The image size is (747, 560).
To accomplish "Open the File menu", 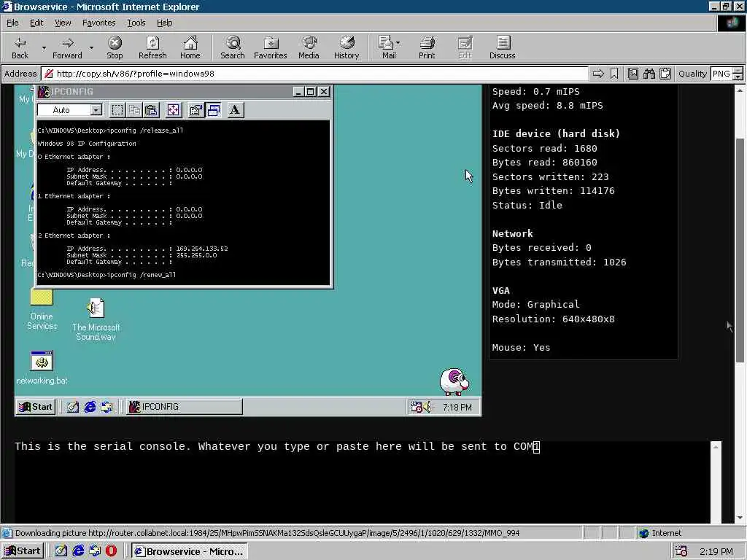I will click(12, 23).
